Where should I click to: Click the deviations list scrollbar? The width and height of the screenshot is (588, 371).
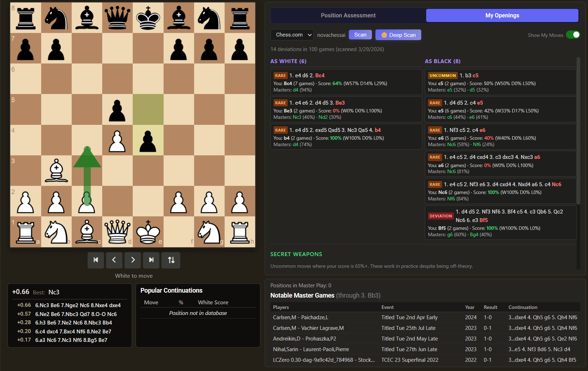pyautogui.click(x=578, y=131)
